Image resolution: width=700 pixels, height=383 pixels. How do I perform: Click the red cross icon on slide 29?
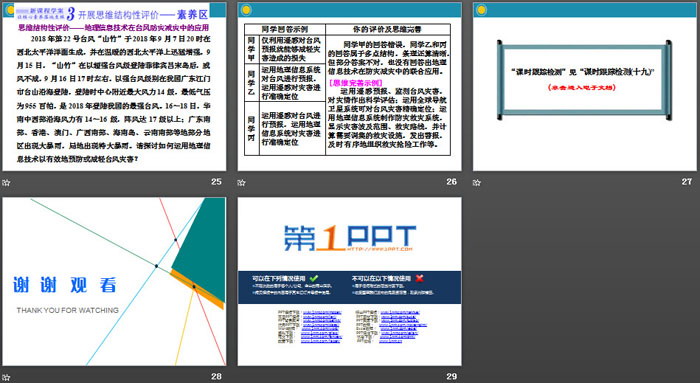pyautogui.click(x=419, y=278)
